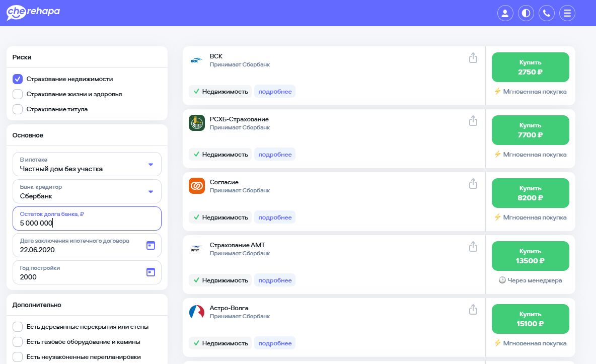This screenshot has width=596, height=364.
Task: Share the Астро-Волга offer via share icon
Action: point(473,310)
